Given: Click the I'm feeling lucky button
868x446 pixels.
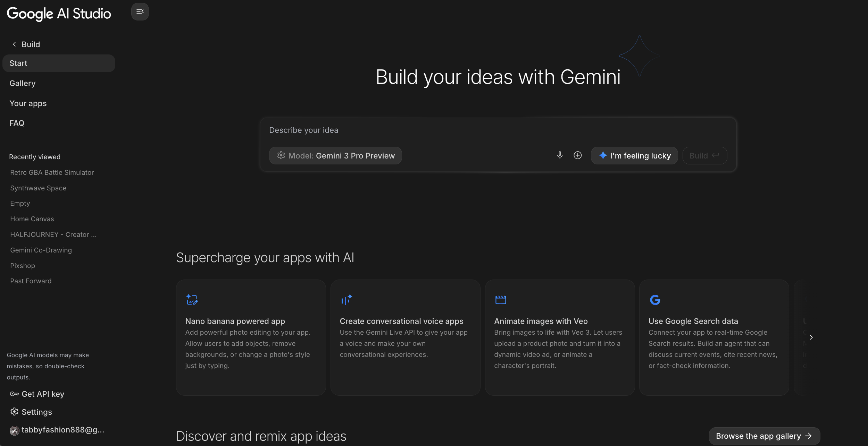Looking at the screenshot, I should pyautogui.click(x=634, y=156).
